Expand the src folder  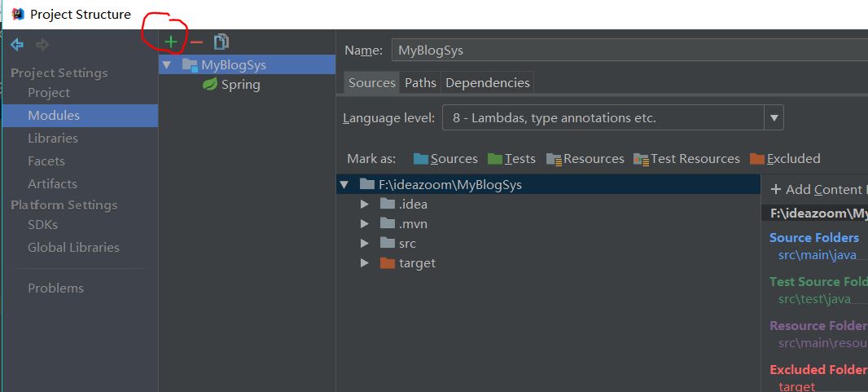coord(364,244)
